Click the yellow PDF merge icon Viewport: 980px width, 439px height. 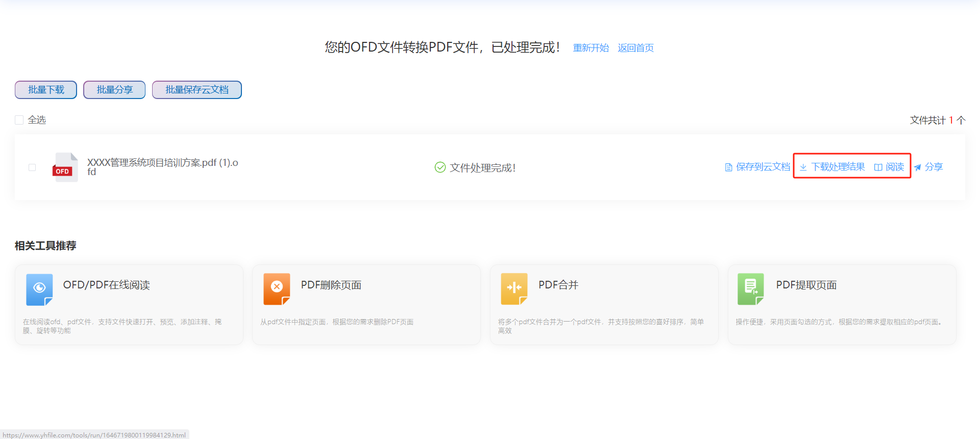[514, 288]
